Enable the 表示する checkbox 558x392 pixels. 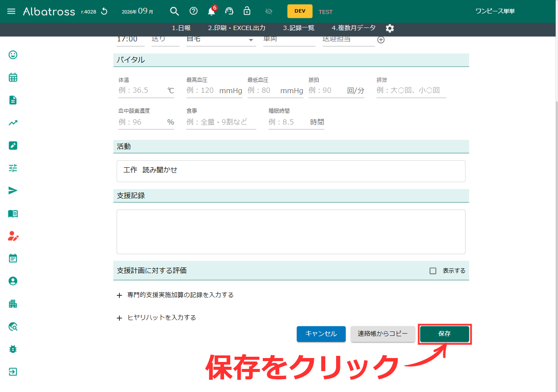(x=433, y=271)
